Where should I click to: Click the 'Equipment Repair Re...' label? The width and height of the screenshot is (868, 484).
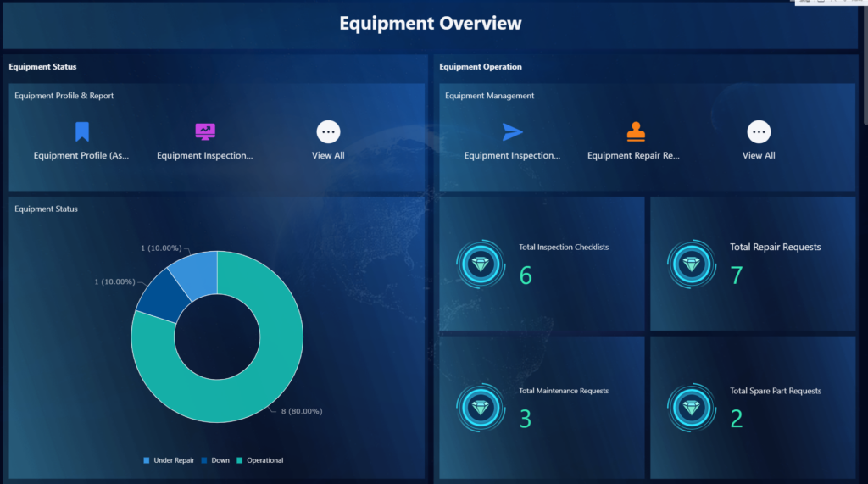(x=633, y=156)
